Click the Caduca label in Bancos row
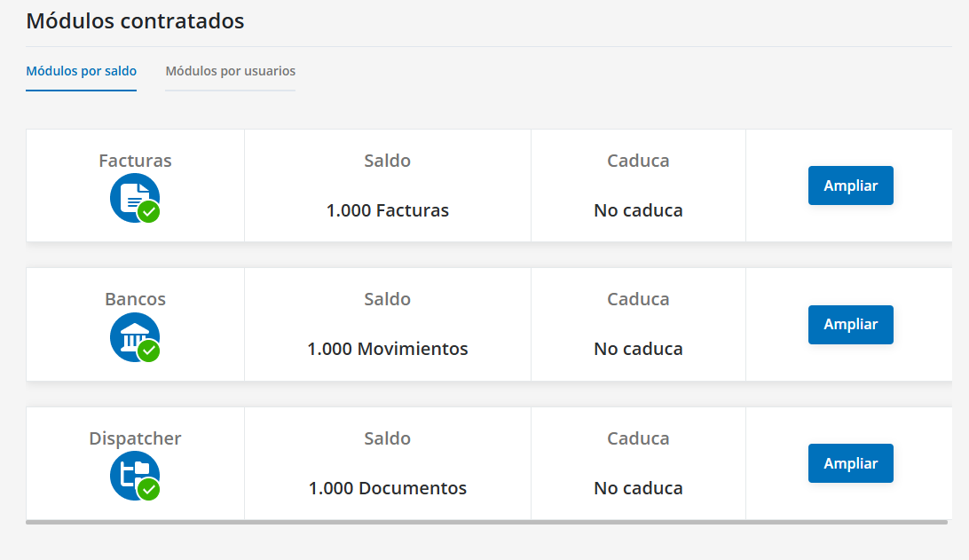 [x=638, y=299]
